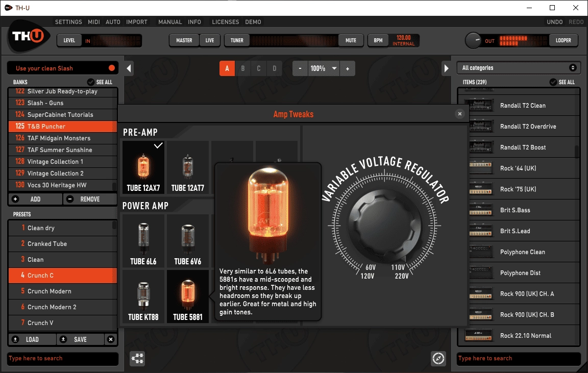Click the output level knob
This screenshot has height=373, width=588.
click(473, 40)
